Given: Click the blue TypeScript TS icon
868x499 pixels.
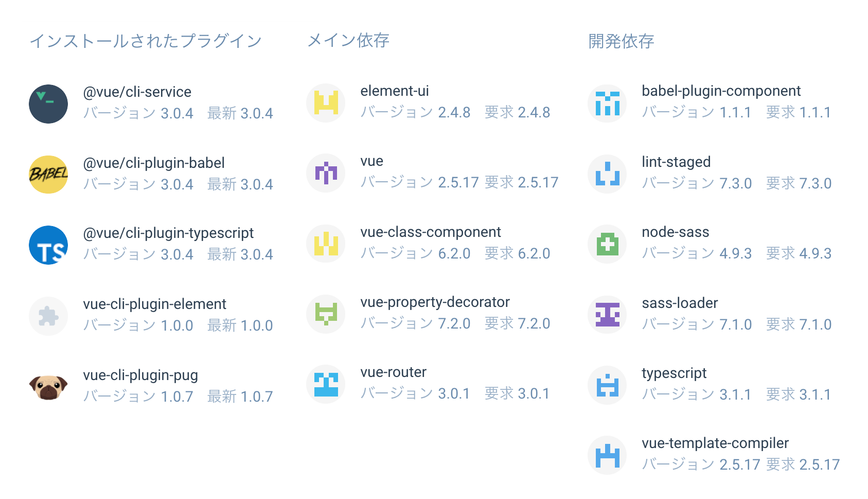Looking at the screenshot, I should (48, 245).
